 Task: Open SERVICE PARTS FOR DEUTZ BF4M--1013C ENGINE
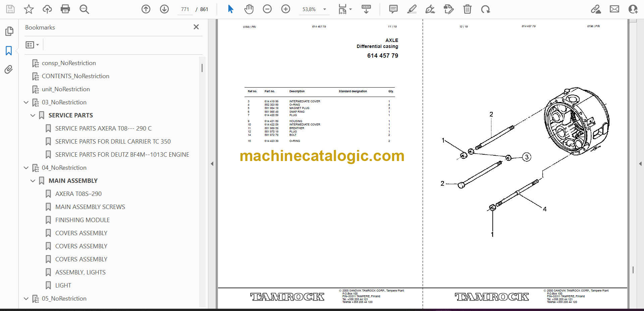point(122,155)
